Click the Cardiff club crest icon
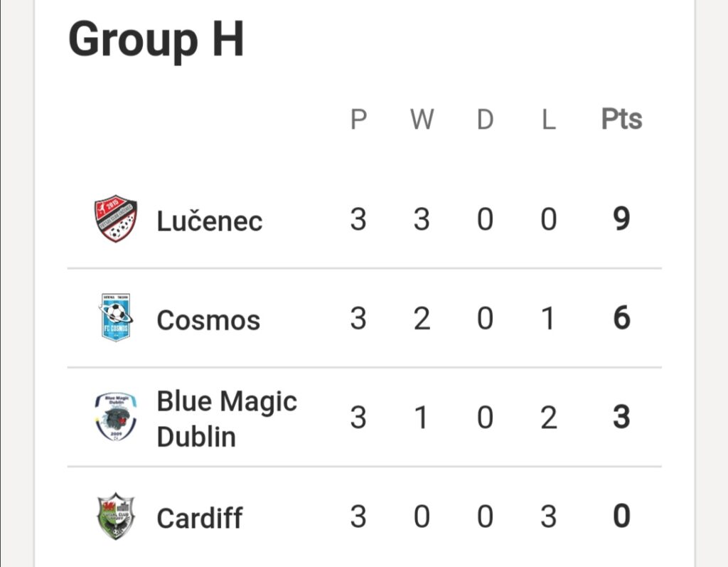The height and width of the screenshot is (567, 728). click(x=116, y=516)
